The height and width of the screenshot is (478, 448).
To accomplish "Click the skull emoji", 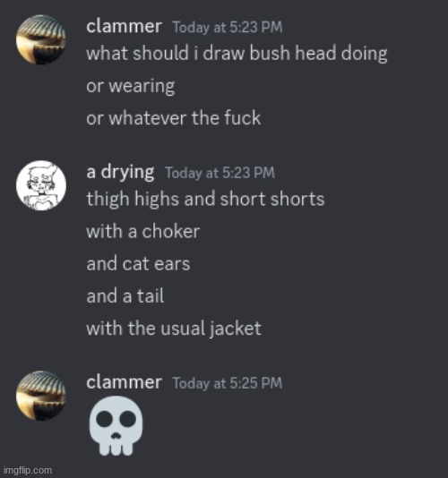I will point(116,426).
